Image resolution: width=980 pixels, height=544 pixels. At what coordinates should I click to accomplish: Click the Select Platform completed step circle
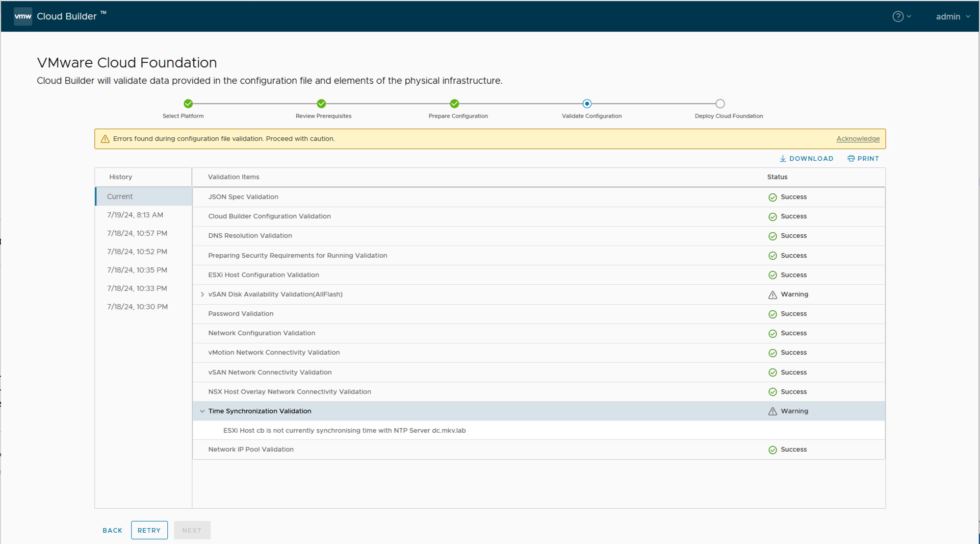pos(188,104)
